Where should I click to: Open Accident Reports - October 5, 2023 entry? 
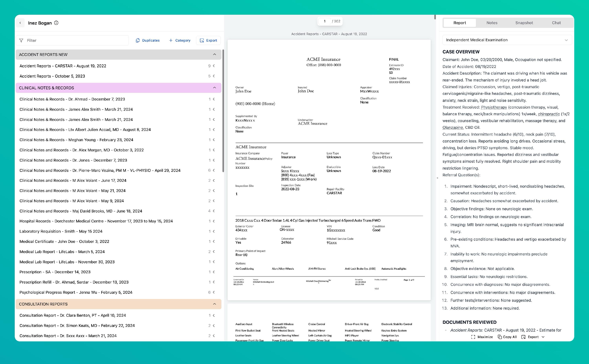click(52, 76)
